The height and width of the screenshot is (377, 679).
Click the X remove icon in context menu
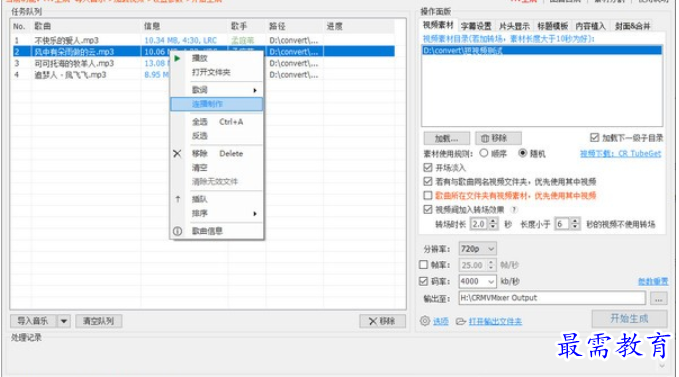pyautogui.click(x=177, y=154)
